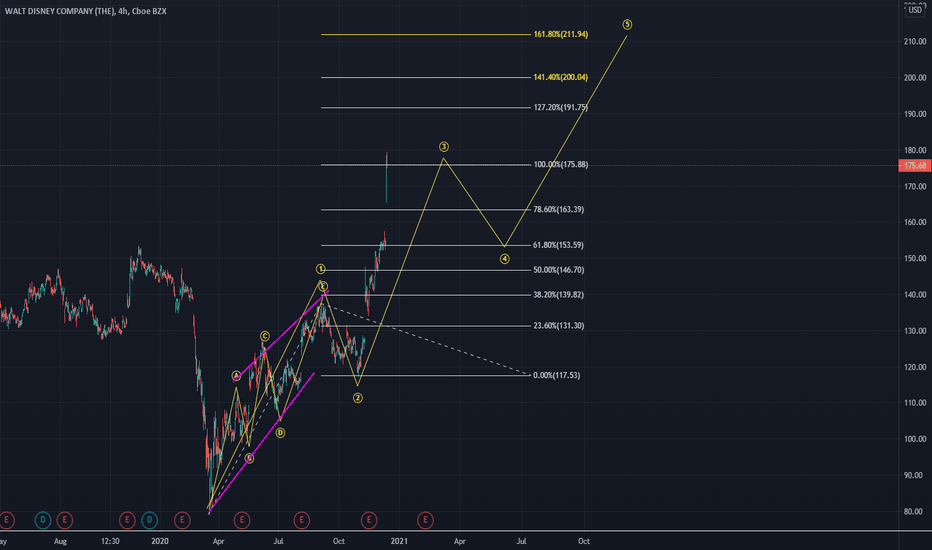Click the 120.00 price axis label
The image size is (932, 550).
coord(915,367)
